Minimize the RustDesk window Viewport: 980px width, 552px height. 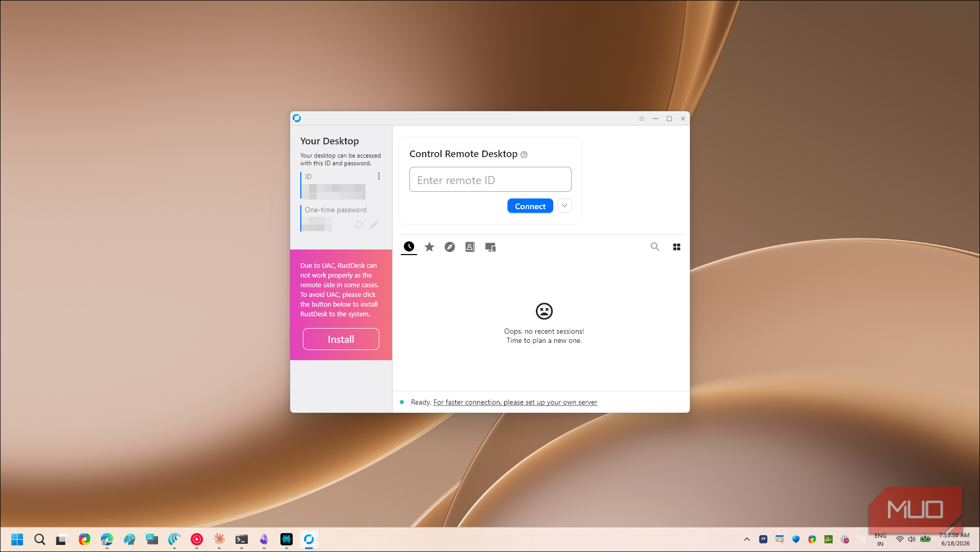(655, 118)
